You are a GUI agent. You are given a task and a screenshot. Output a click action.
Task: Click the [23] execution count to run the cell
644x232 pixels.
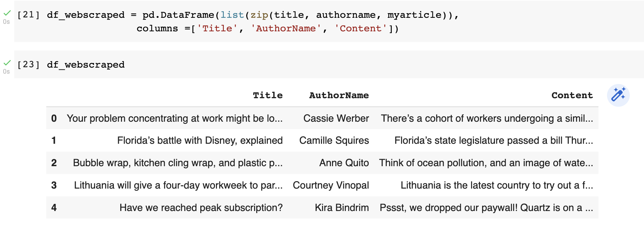pyautogui.click(x=28, y=64)
